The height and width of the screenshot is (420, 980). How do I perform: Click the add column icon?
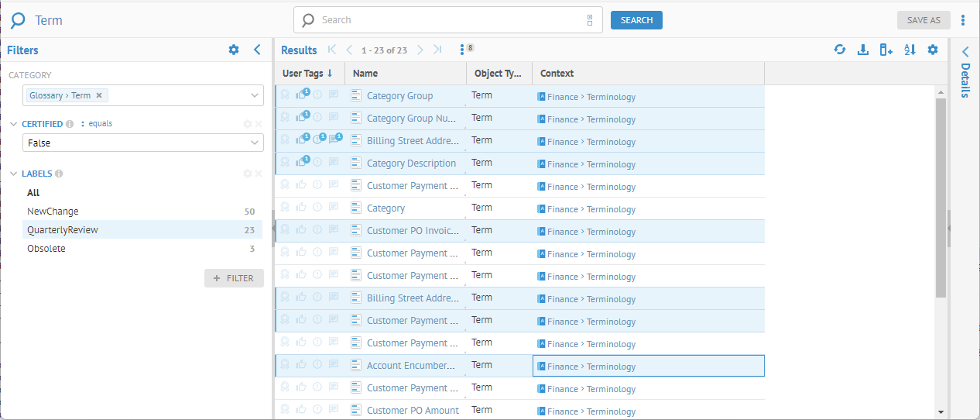pos(886,50)
